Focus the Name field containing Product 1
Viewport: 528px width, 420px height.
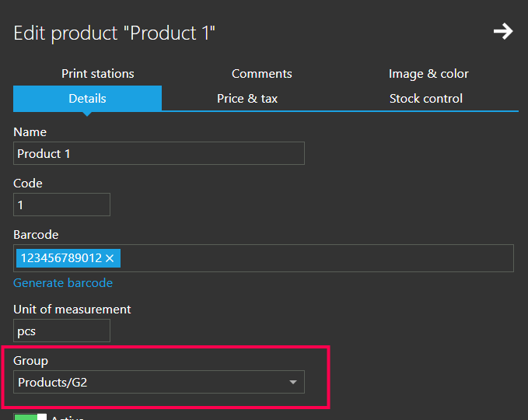(159, 154)
